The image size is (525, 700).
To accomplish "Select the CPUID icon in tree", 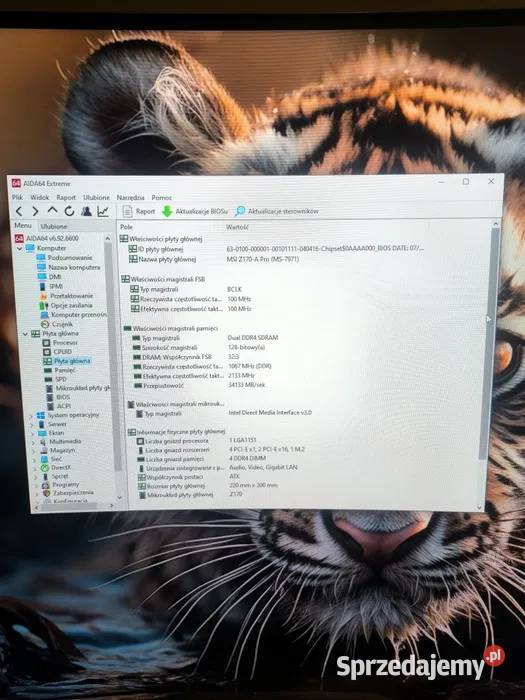I will point(47,352).
